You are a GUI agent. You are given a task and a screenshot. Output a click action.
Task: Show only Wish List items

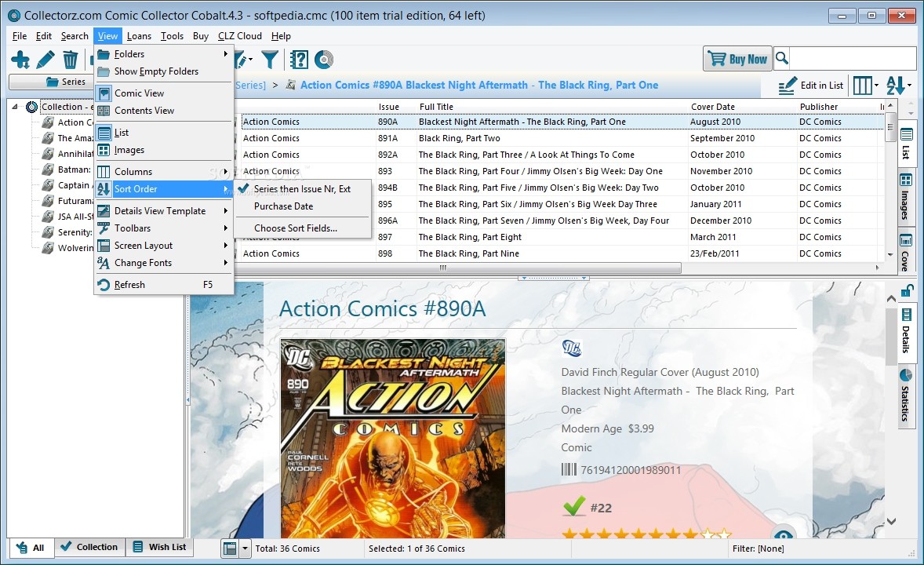coord(160,547)
